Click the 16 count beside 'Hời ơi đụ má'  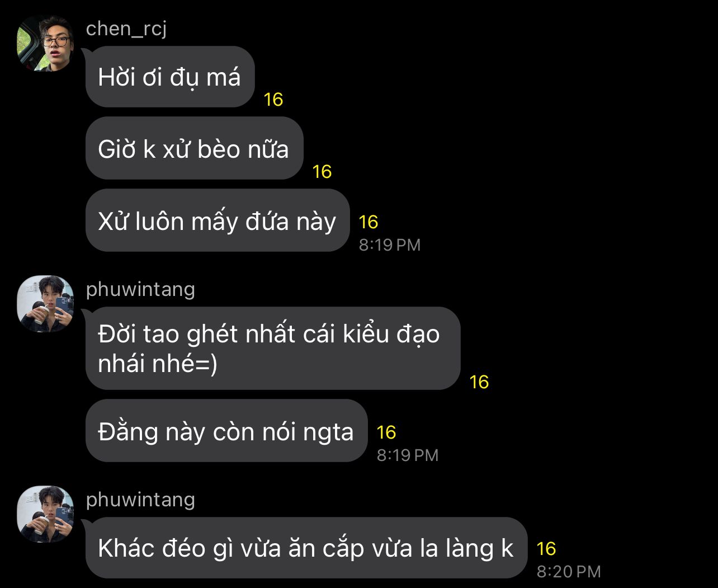[x=273, y=100]
